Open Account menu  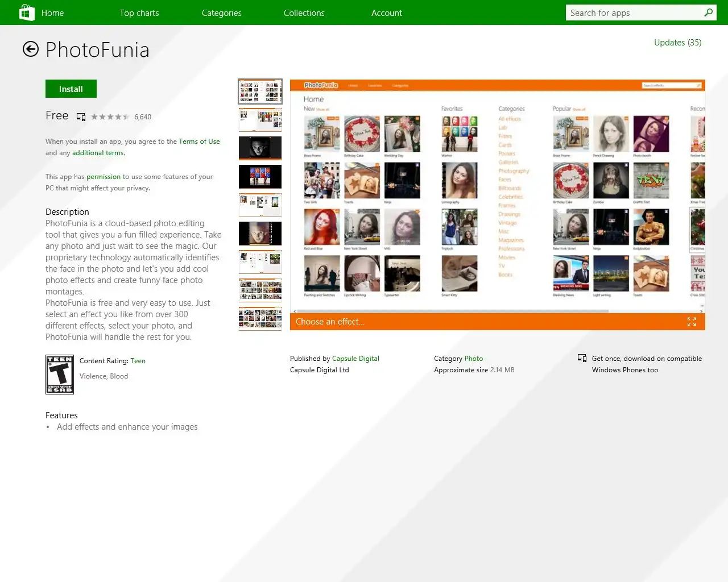(387, 13)
